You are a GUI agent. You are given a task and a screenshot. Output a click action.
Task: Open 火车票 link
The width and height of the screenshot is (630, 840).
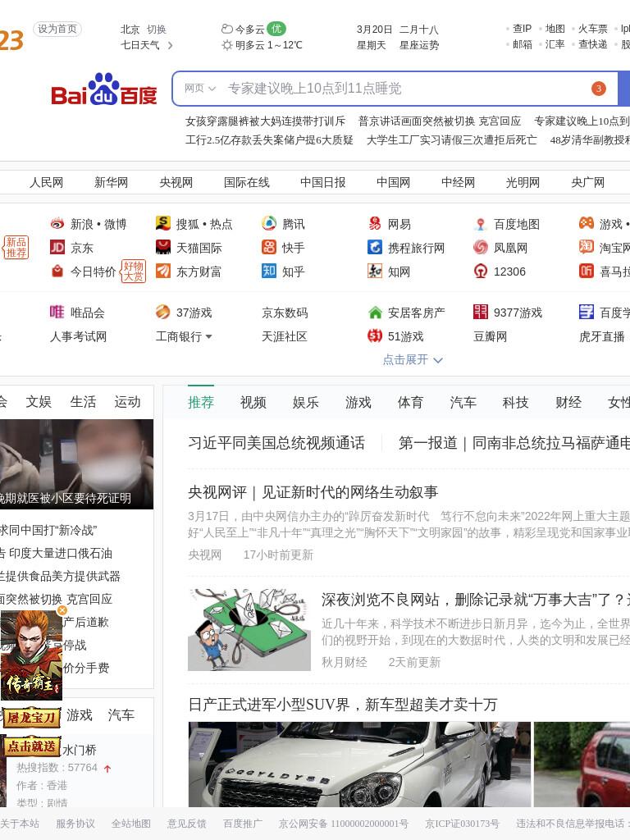[x=593, y=29]
